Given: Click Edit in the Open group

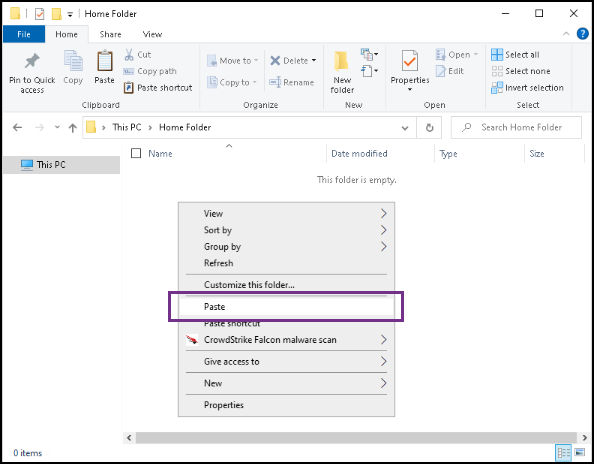Looking at the screenshot, I should click(450, 71).
